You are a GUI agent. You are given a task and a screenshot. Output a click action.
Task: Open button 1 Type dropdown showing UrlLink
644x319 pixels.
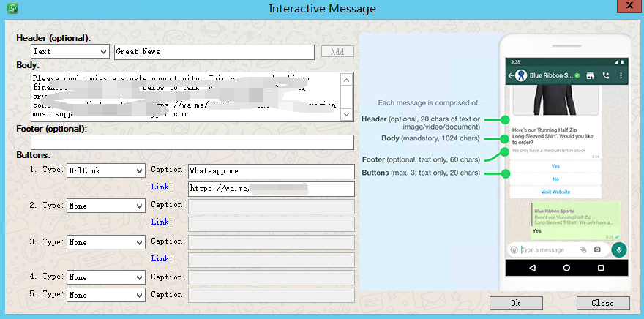tap(106, 170)
